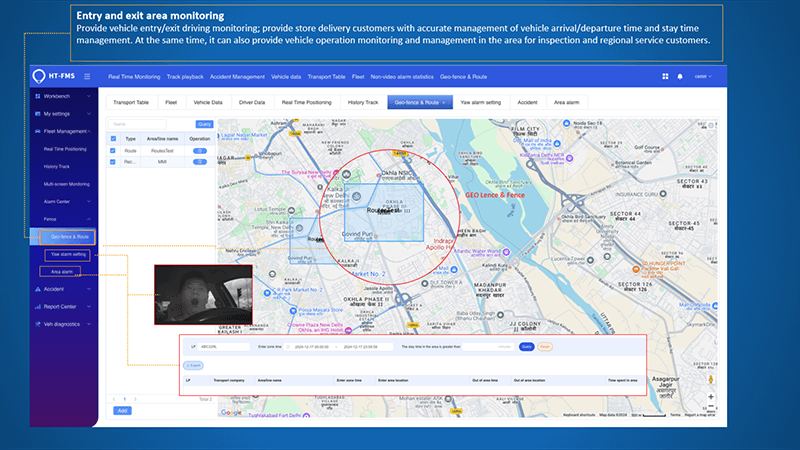Select History Track in sidebar
The image size is (800, 450).
point(57,167)
